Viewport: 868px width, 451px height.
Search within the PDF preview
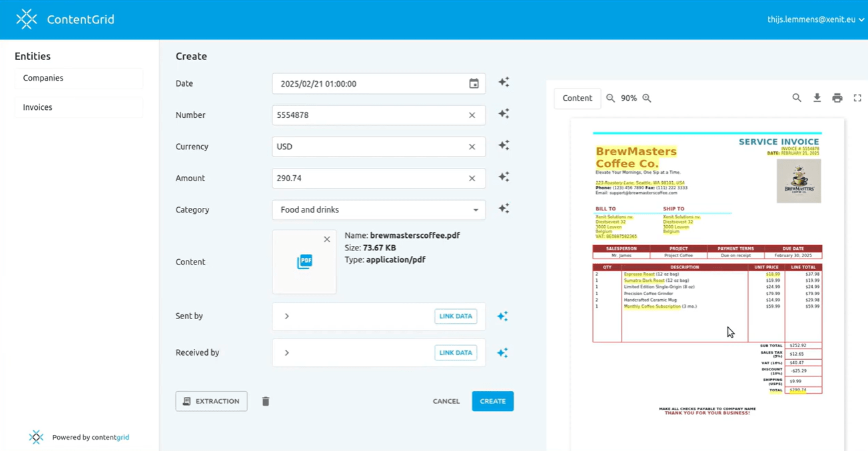coord(797,98)
